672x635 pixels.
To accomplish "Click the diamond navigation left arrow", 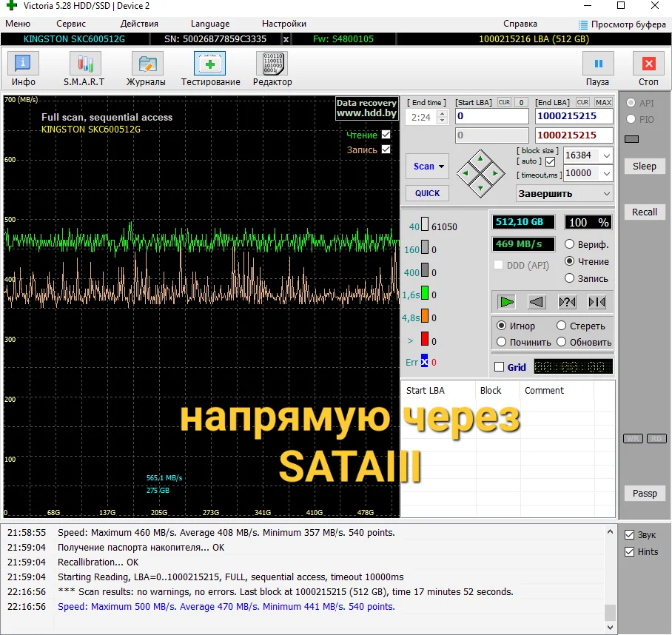I will (x=465, y=173).
